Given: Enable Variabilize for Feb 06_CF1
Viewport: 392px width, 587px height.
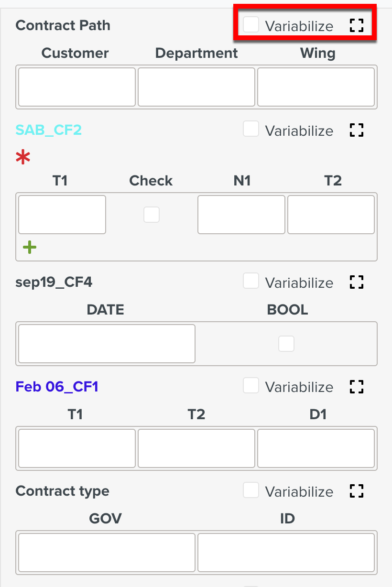Looking at the screenshot, I should pos(250,386).
